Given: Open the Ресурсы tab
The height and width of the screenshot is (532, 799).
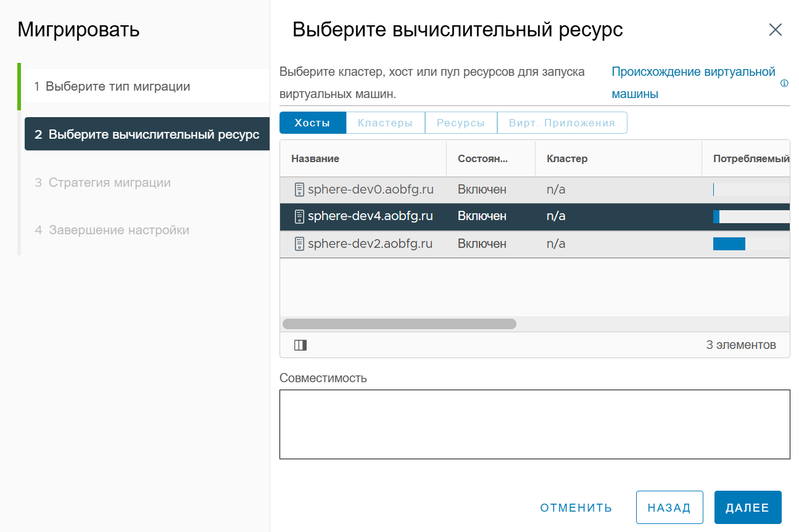Looking at the screenshot, I should tap(461, 123).
